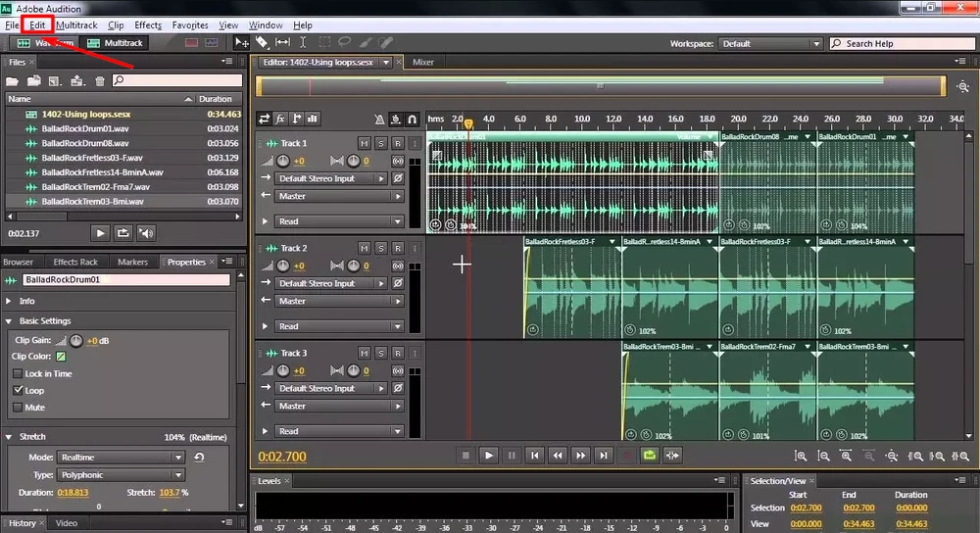Viewport: 980px width, 533px height.
Task: Switch to the Effects Rack tab
Action: click(75, 262)
